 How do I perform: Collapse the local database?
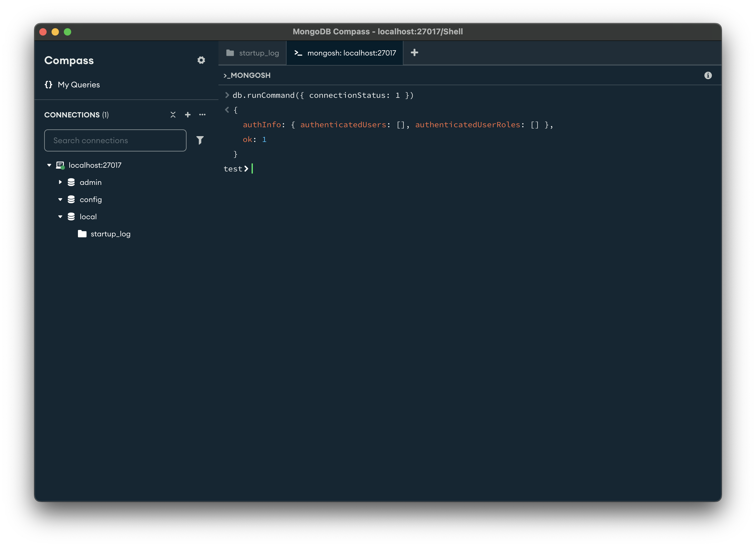coord(60,217)
